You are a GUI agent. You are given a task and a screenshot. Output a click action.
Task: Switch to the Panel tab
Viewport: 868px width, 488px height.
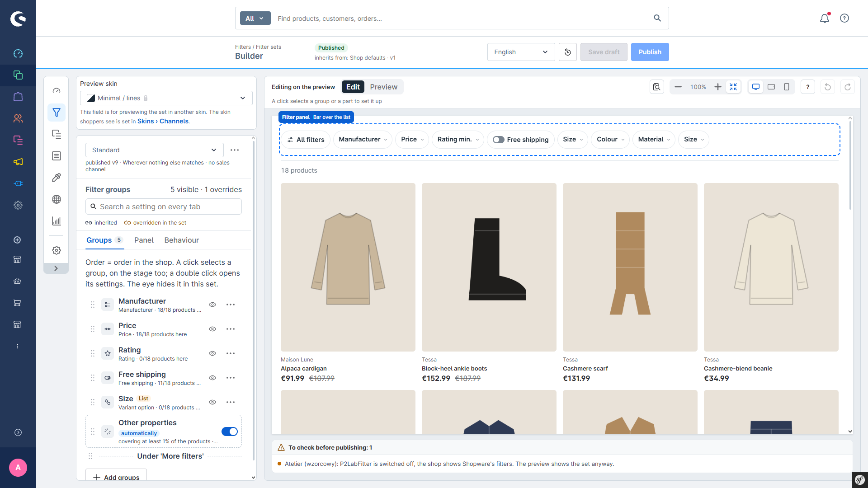click(x=144, y=240)
